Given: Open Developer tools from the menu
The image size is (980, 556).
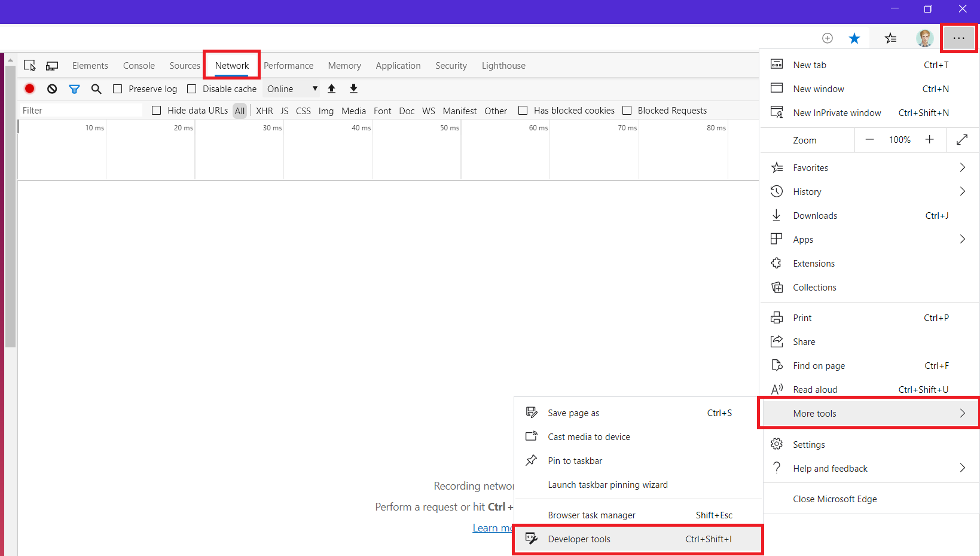Looking at the screenshot, I should pos(579,539).
